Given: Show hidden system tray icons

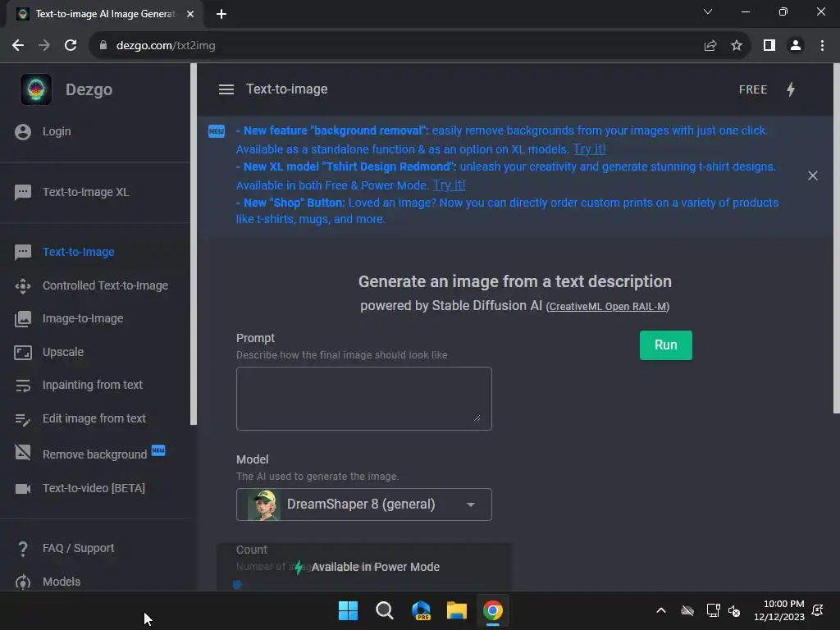Looking at the screenshot, I should pos(661,610).
